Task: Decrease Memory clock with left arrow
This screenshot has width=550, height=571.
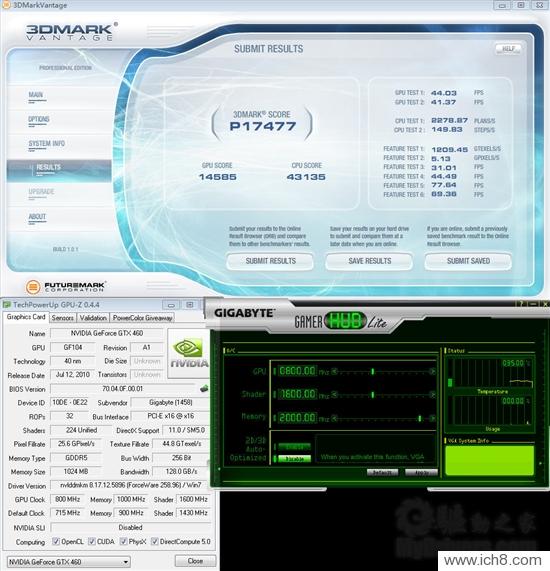Action: click(x=334, y=418)
